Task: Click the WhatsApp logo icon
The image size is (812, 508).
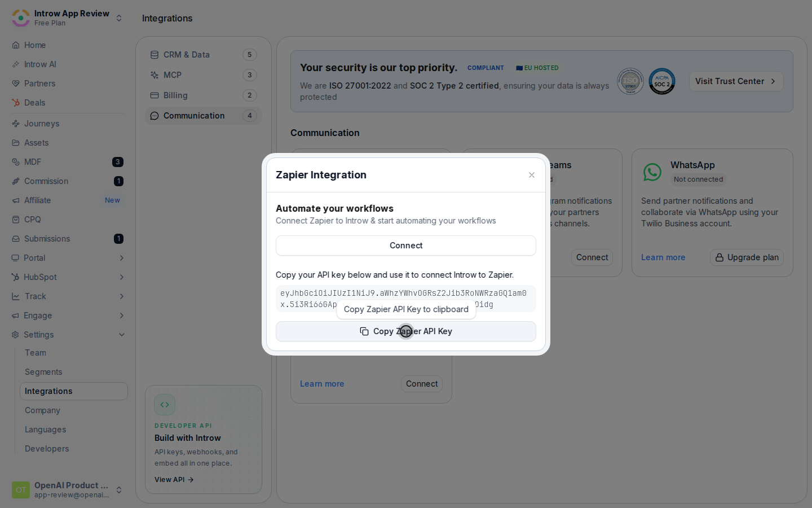Action: pyautogui.click(x=652, y=172)
